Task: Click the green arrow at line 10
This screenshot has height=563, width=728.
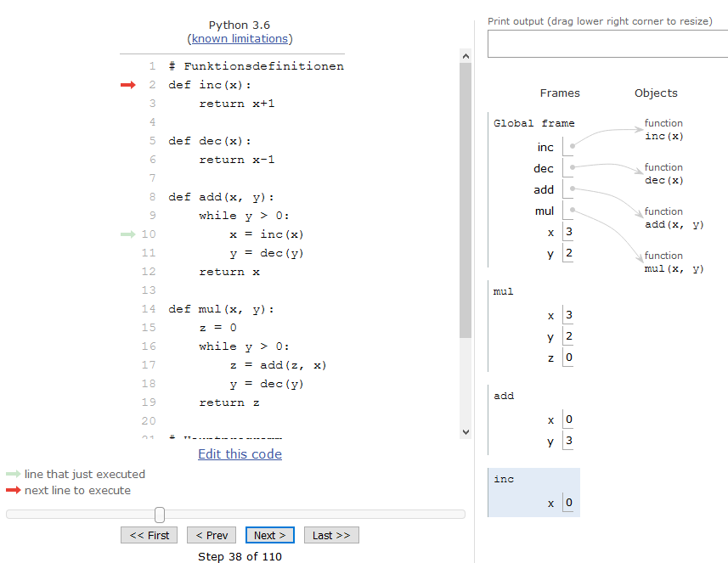Action: coord(127,234)
